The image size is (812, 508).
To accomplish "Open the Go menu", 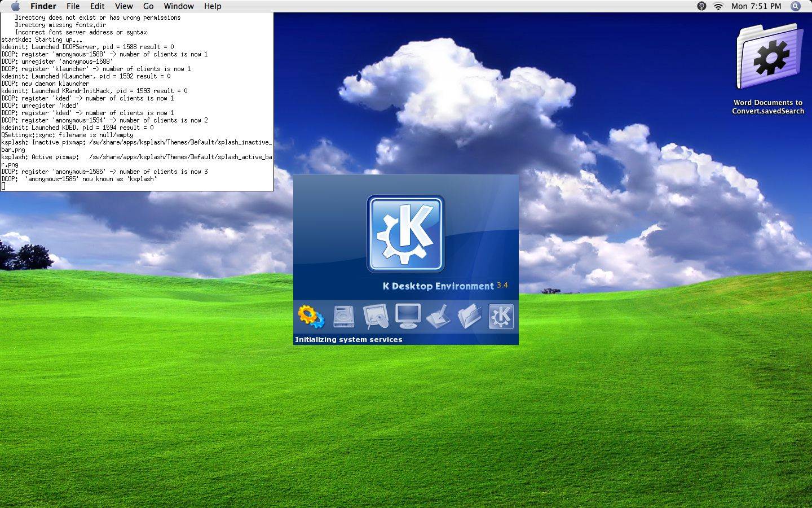I will tap(148, 6).
